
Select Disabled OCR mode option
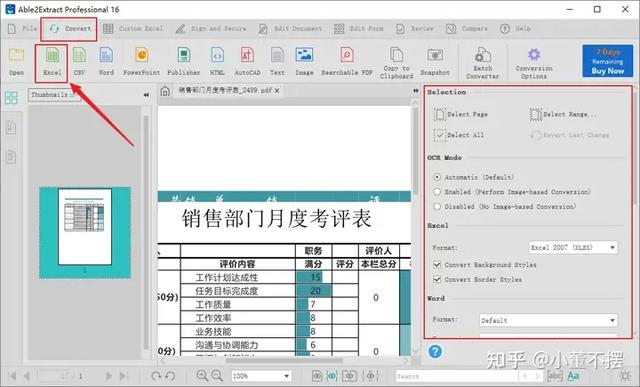[x=437, y=206]
